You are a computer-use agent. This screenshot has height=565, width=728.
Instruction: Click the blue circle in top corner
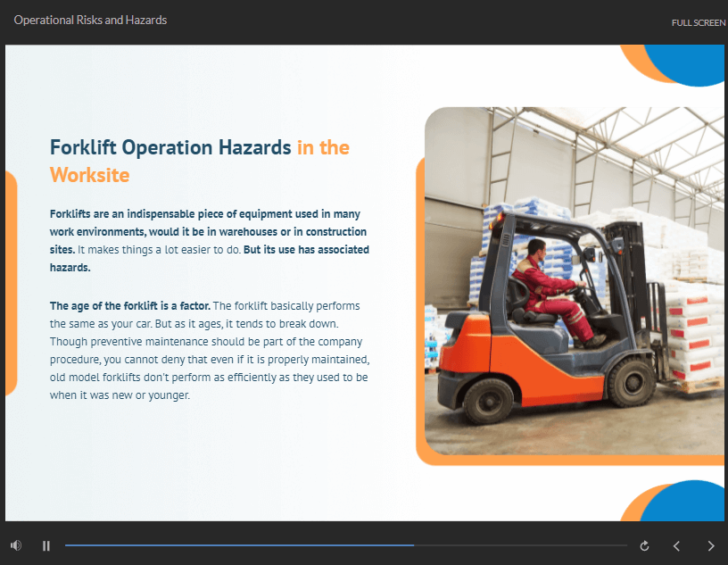point(687,64)
